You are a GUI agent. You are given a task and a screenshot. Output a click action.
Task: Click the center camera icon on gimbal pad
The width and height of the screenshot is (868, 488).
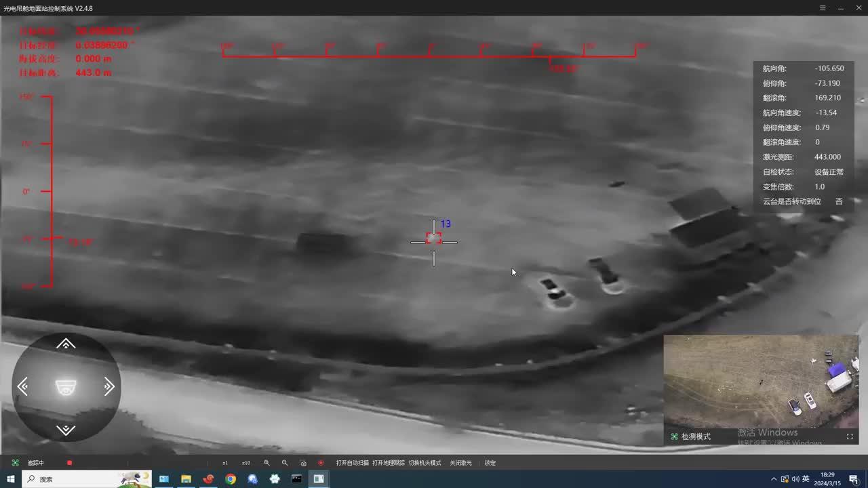(66, 387)
